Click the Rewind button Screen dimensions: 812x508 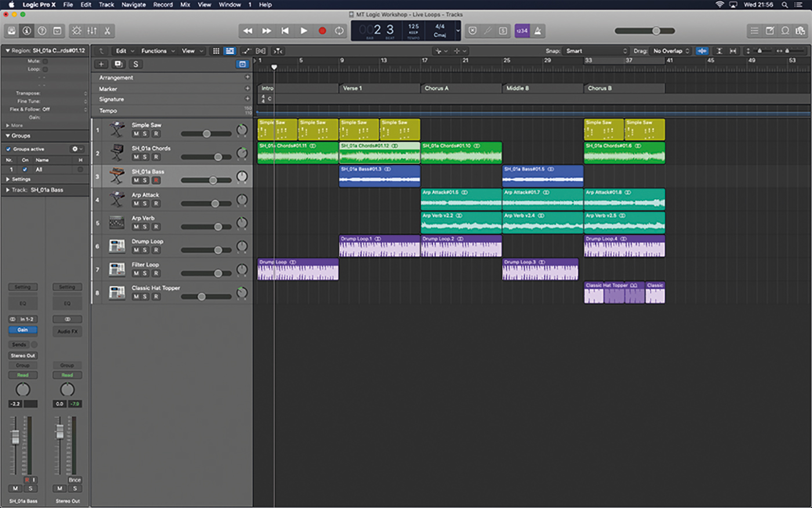[248, 31]
